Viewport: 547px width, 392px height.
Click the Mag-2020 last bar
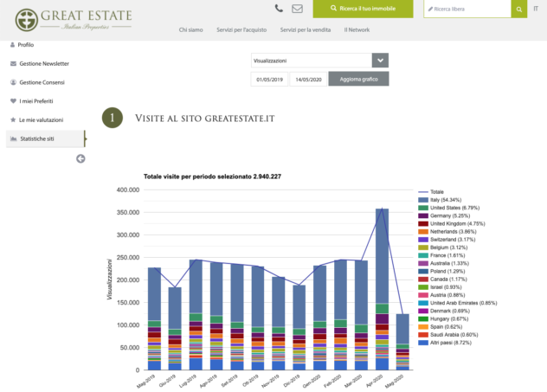402,342
